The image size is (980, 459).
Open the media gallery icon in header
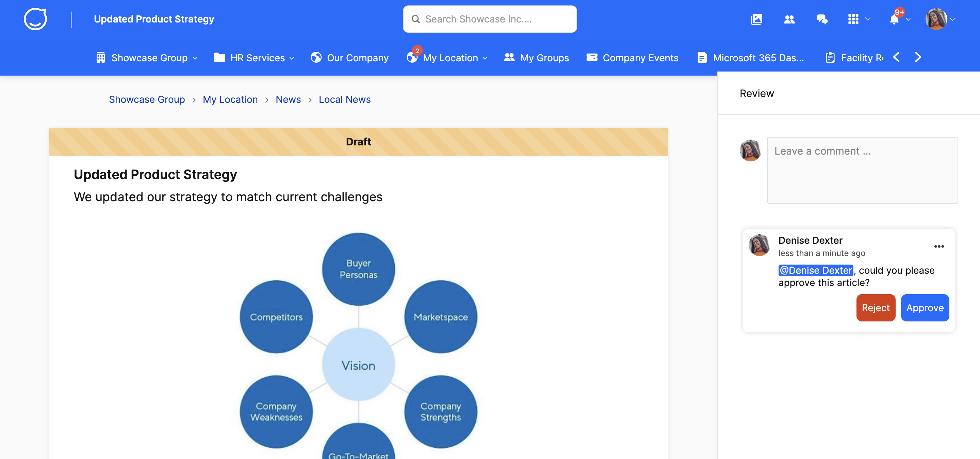(x=757, y=19)
